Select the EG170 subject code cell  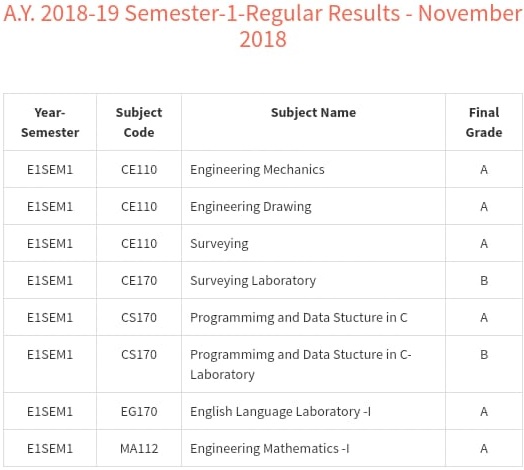tap(139, 412)
